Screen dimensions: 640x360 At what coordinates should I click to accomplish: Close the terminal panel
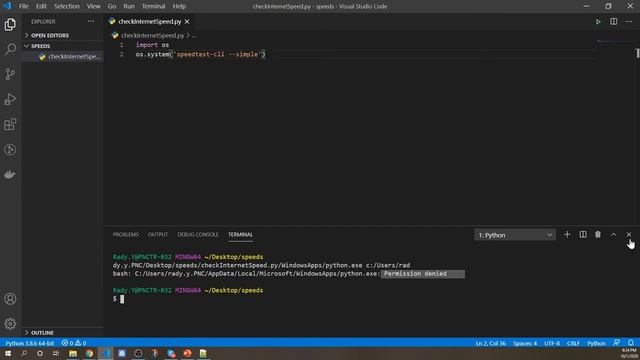pyautogui.click(x=629, y=235)
